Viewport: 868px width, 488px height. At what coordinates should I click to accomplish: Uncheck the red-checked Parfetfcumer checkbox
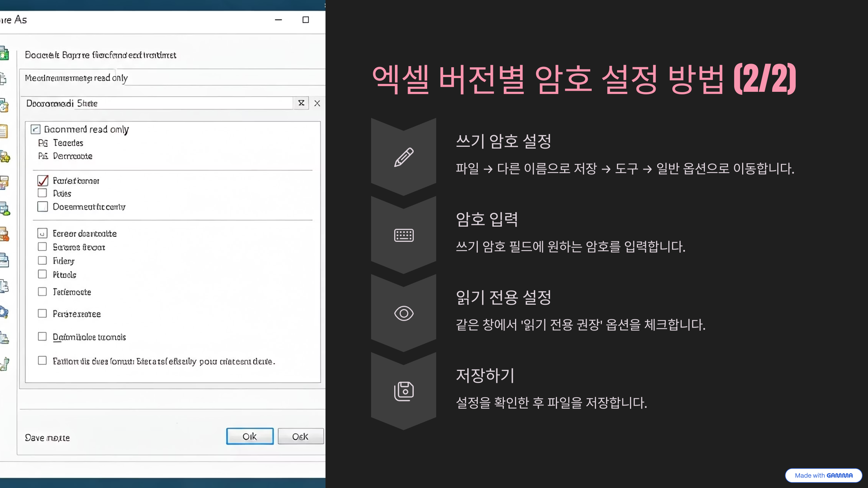pos(43,180)
